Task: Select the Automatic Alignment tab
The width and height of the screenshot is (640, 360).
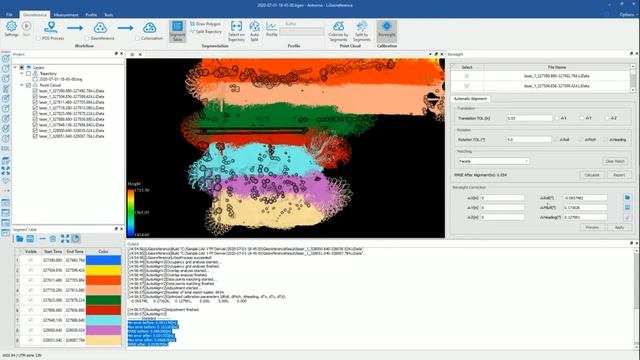Action: pos(470,99)
